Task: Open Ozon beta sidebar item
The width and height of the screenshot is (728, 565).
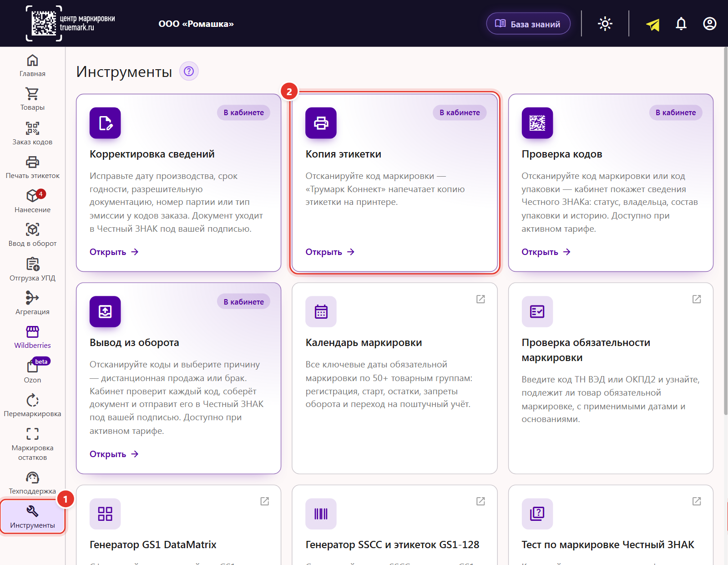Action: 32,371
